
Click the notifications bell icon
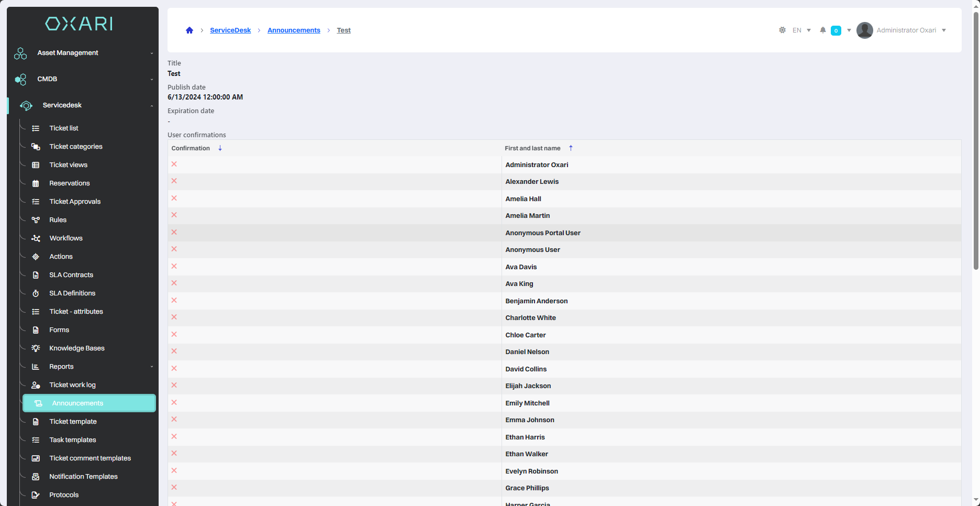coord(823,30)
